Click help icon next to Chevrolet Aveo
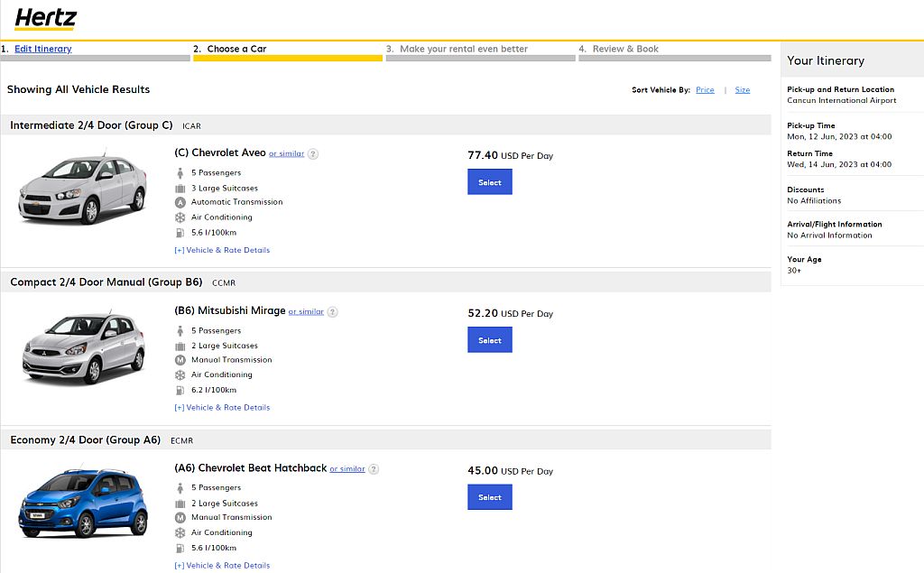Viewport: 924px width, 573px height. click(313, 154)
